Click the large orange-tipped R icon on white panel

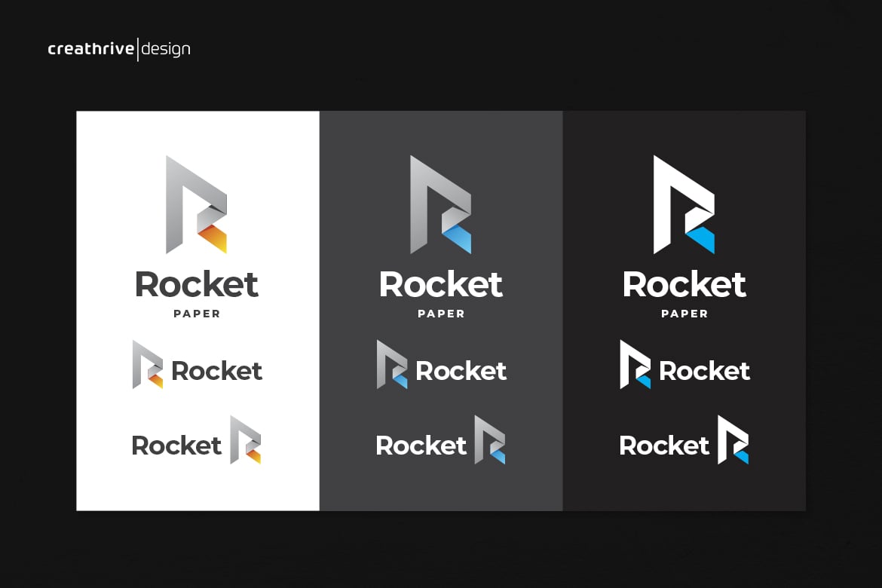[x=196, y=205]
